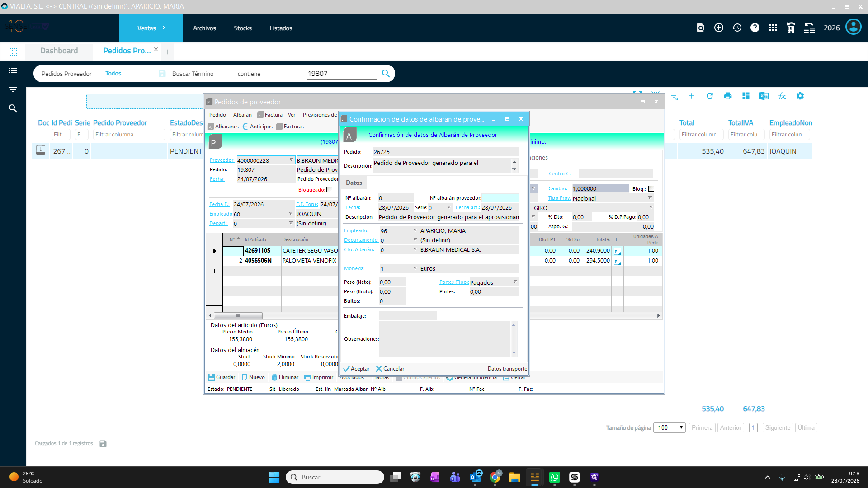Clear filters icon in grid toolbar
The image size is (868, 488).
pos(674,96)
